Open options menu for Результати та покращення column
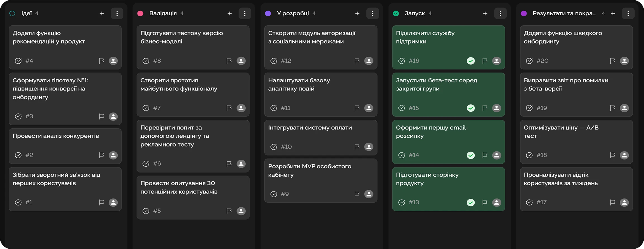 628,13
